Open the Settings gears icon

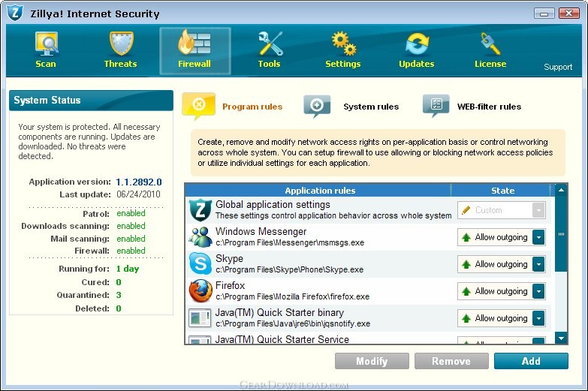(343, 44)
